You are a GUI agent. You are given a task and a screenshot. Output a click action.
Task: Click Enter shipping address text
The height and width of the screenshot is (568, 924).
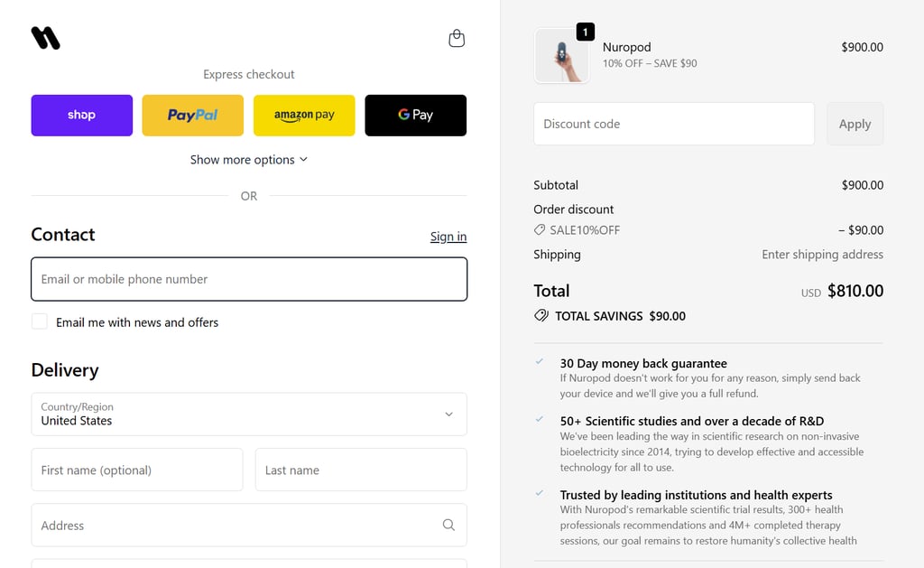pos(822,255)
